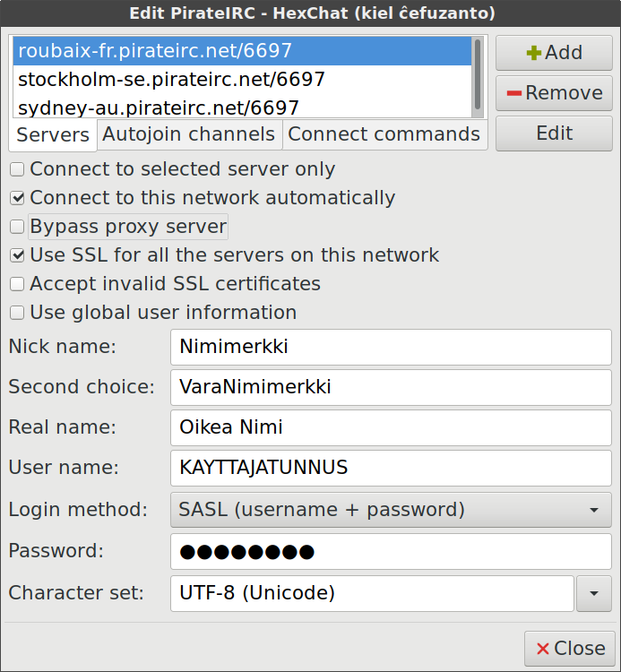Enable Connect to selected server only

[x=17, y=169]
